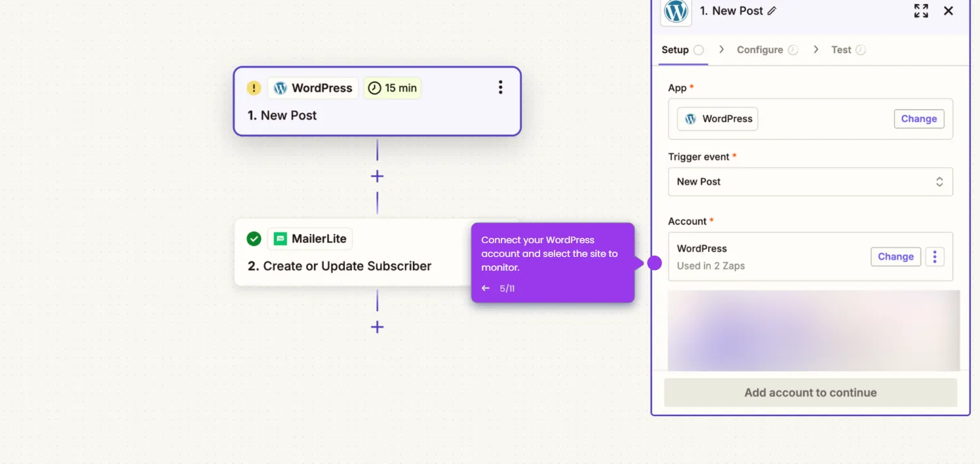Select the WordPress app chip in panel
Viewport: 980px width, 464px height.
[718, 119]
